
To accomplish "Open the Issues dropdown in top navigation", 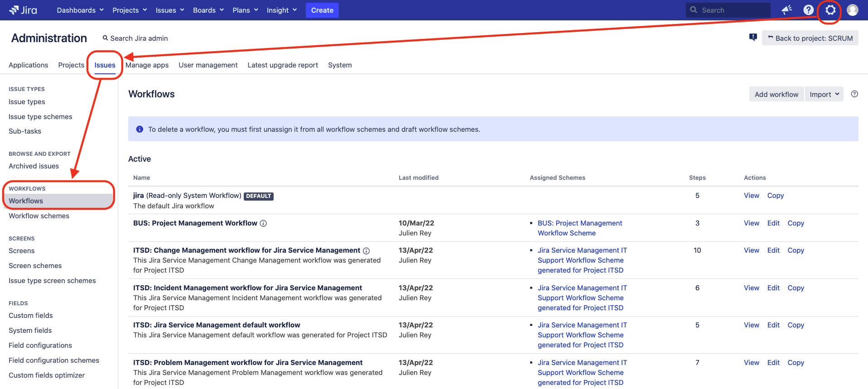I will click(x=170, y=10).
